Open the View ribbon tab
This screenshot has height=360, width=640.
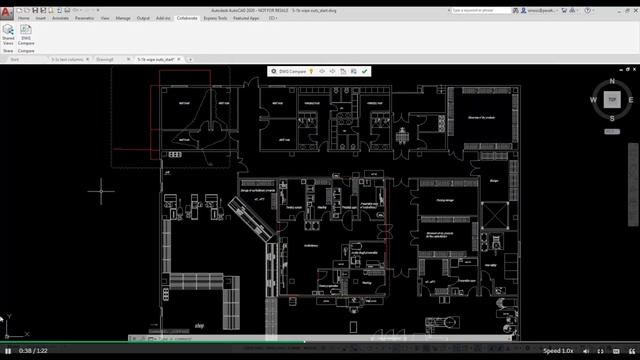105,18
